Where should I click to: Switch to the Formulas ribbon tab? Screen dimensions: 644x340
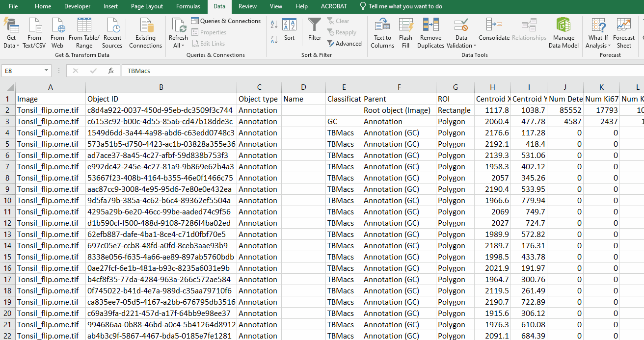(188, 6)
